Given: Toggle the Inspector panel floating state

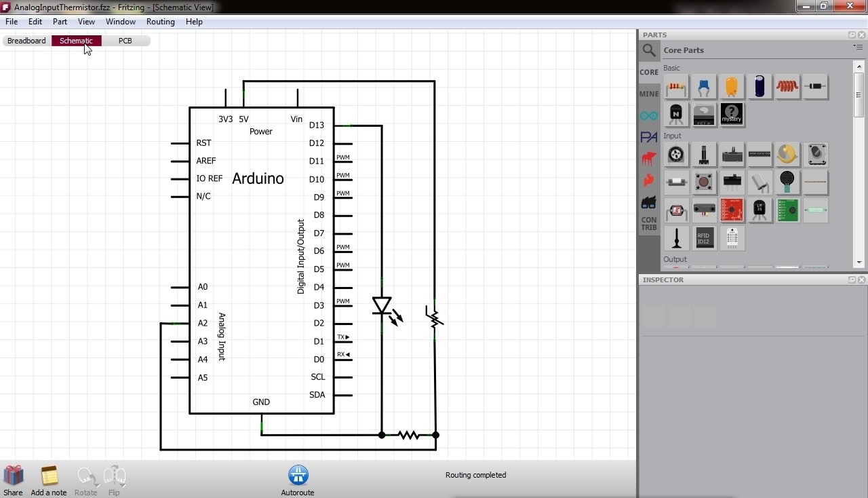Looking at the screenshot, I should pos(852,280).
